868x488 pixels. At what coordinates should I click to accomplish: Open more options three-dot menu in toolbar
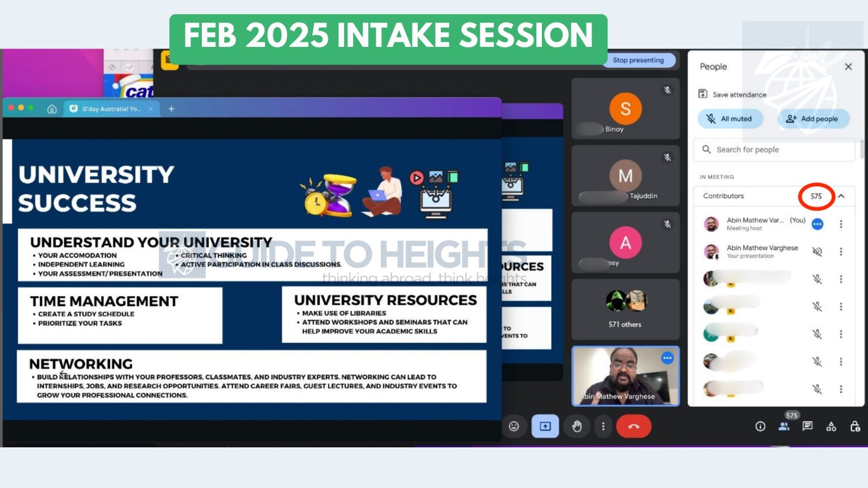(x=603, y=426)
